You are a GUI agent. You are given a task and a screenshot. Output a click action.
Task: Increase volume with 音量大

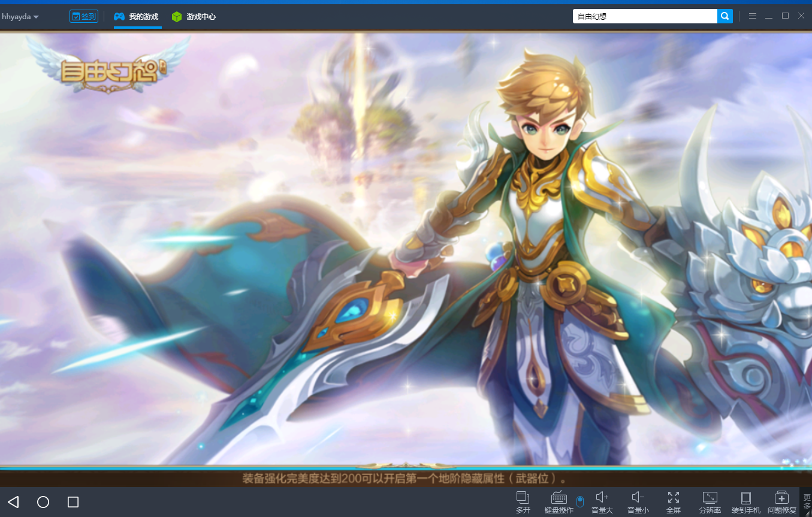(x=602, y=502)
